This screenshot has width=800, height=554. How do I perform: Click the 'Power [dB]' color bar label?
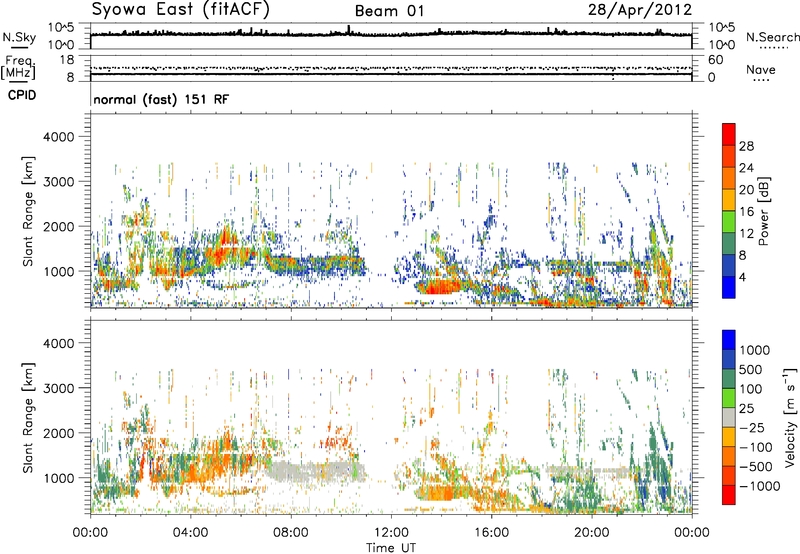[x=763, y=211]
